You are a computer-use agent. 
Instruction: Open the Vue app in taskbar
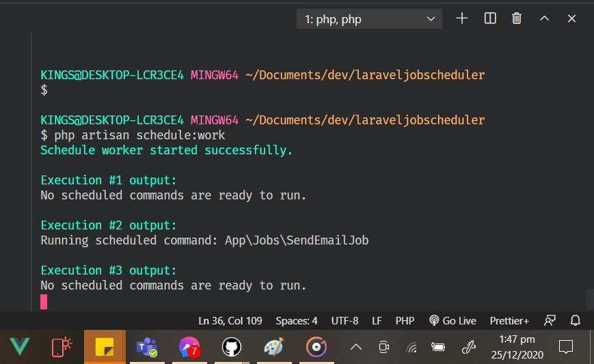[x=20, y=347]
